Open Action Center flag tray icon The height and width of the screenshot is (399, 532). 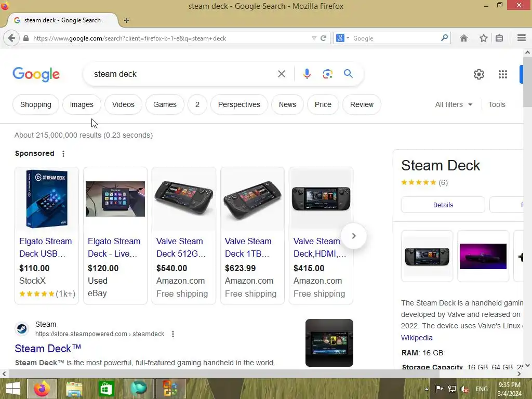click(x=439, y=389)
